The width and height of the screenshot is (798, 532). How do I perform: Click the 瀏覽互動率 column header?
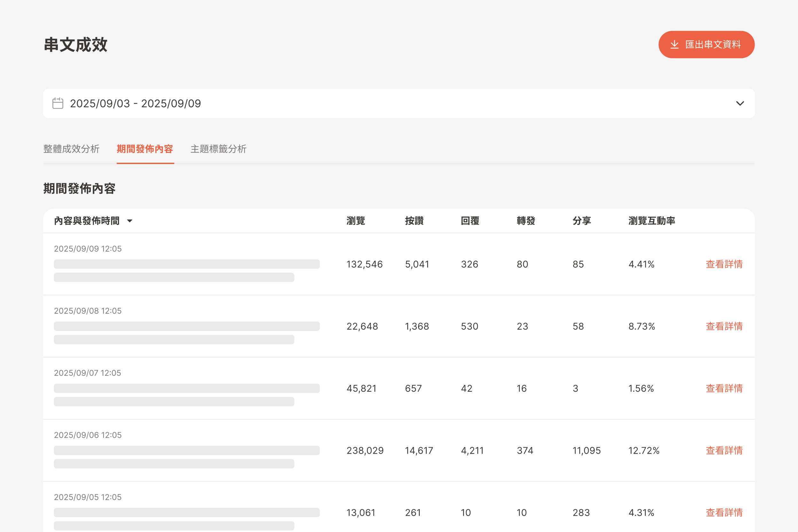[652, 221]
